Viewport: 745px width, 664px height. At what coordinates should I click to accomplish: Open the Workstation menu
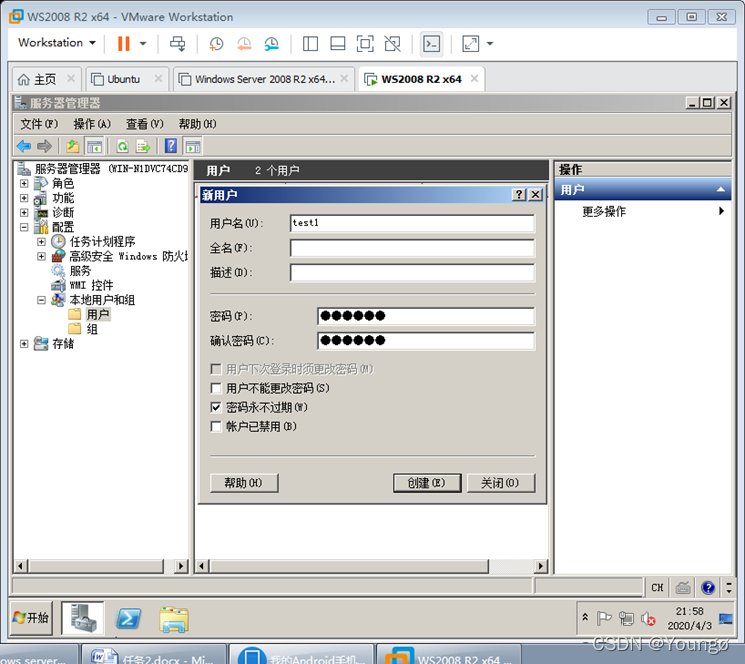[x=57, y=43]
